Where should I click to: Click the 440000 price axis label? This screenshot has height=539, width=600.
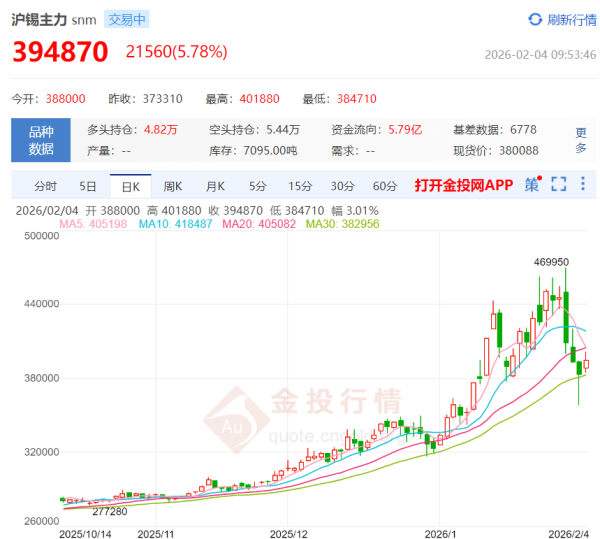click(x=42, y=304)
